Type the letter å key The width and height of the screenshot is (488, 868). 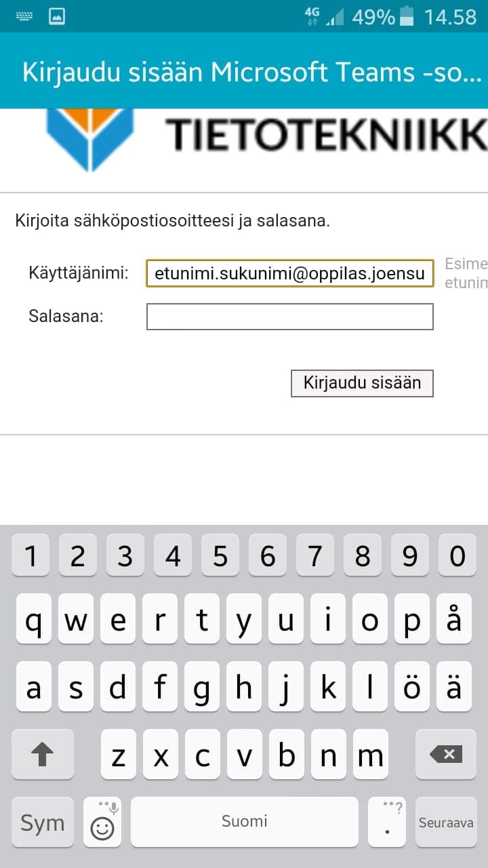[x=455, y=619]
